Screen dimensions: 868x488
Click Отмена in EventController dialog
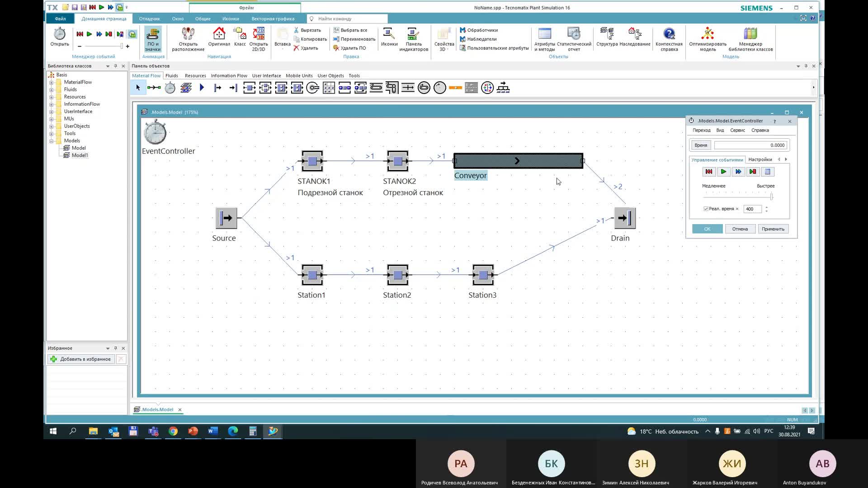(740, 229)
